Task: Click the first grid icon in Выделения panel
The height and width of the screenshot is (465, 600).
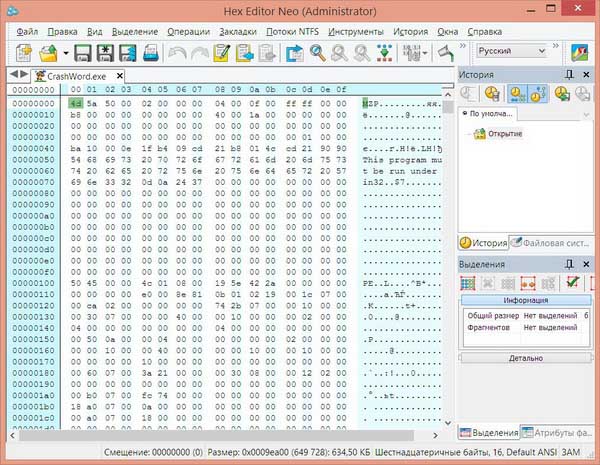Action: click(x=468, y=284)
